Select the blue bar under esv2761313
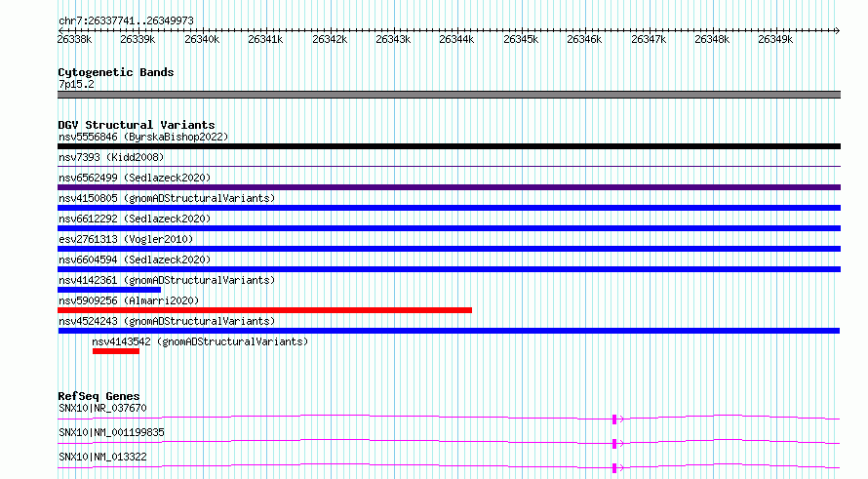The height and width of the screenshot is (479, 868). point(449,249)
